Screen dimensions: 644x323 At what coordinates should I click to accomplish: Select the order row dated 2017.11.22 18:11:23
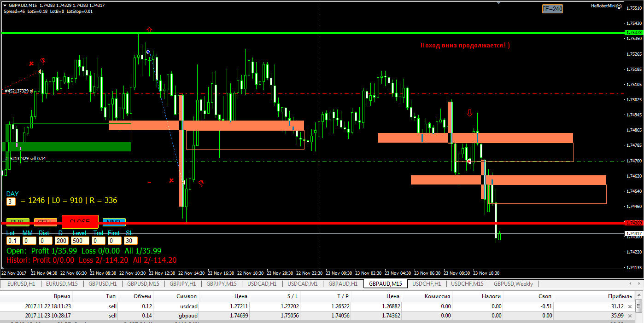(318, 306)
